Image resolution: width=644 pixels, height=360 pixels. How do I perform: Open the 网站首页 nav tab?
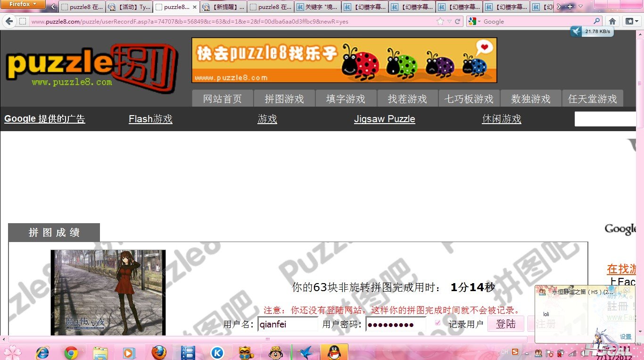pyautogui.click(x=223, y=99)
